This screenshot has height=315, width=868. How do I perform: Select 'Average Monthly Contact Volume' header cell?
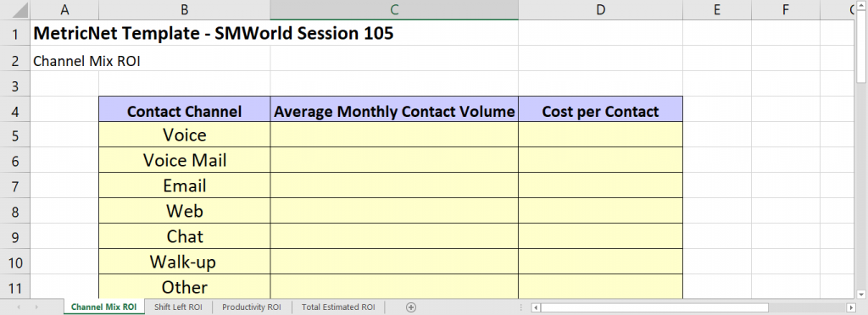click(394, 109)
